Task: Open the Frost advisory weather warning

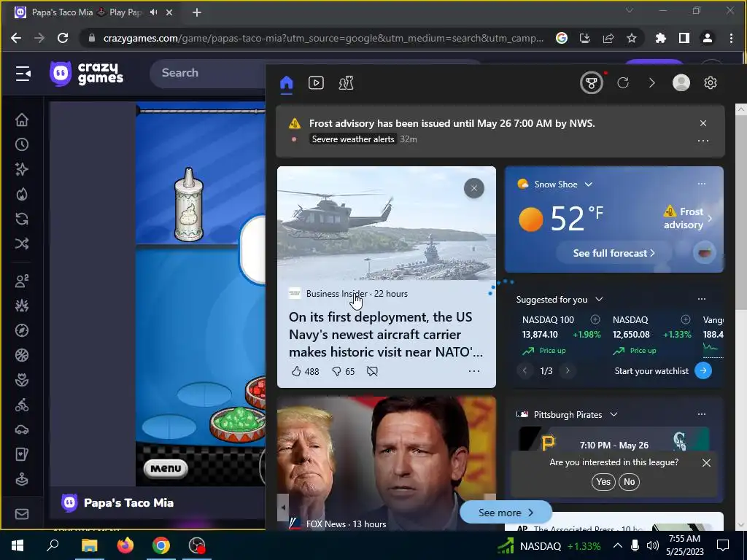Action: (687, 218)
